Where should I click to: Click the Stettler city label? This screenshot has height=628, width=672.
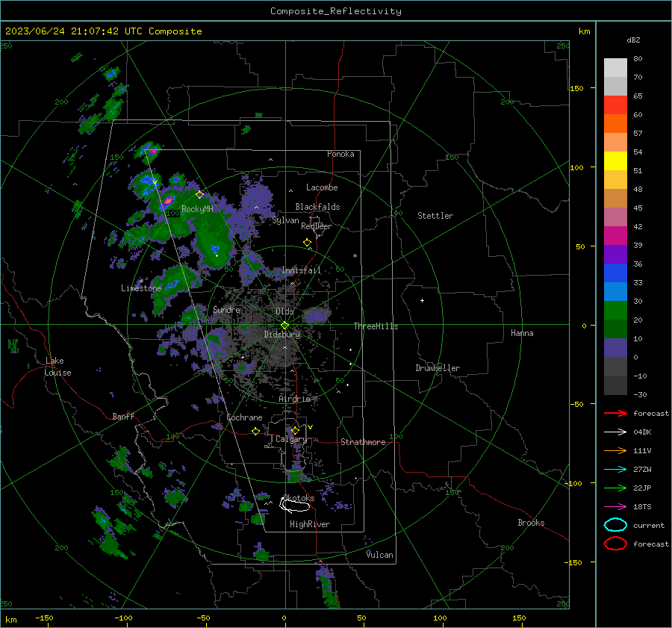pyautogui.click(x=435, y=216)
